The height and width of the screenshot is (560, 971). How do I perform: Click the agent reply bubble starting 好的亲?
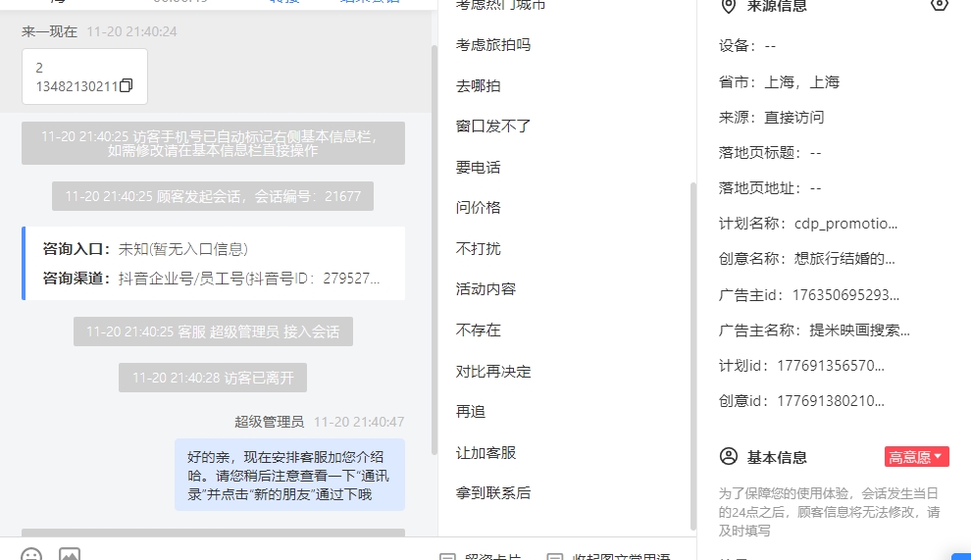pyautogui.click(x=289, y=475)
